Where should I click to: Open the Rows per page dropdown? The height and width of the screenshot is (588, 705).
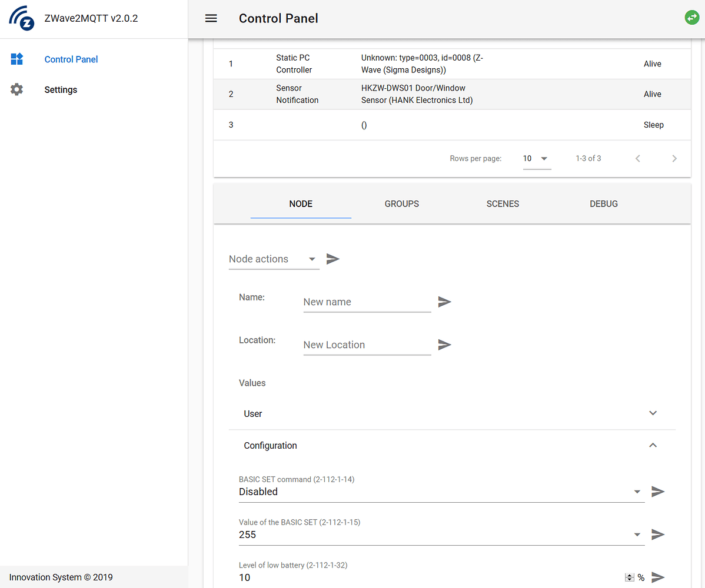[536, 158]
